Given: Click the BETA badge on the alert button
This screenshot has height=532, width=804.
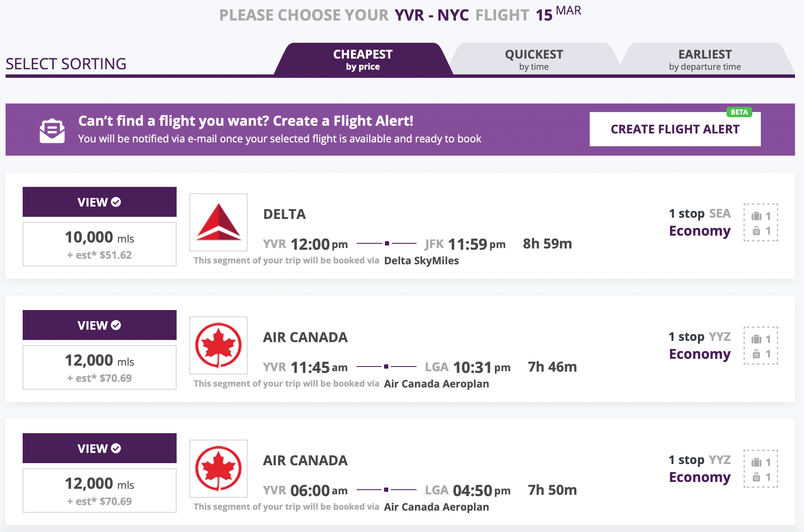Looking at the screenshot, I should point(739,112).
